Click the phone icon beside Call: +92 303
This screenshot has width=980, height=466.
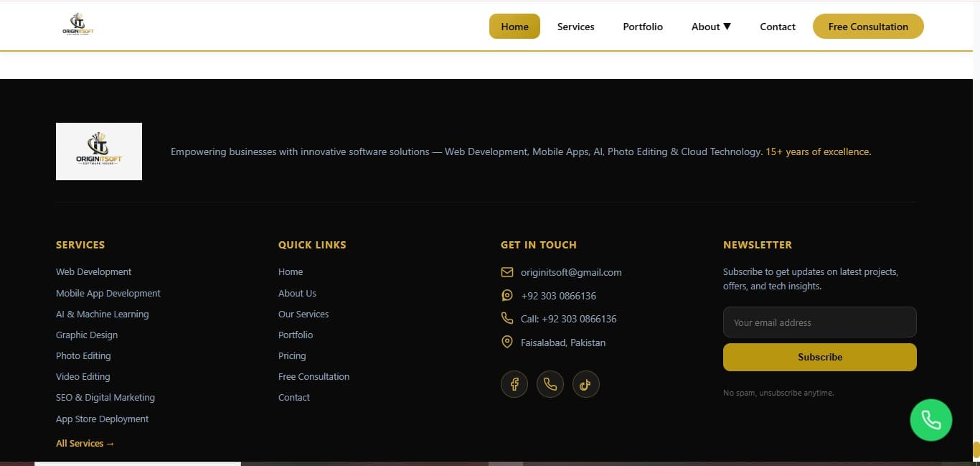point(507,318)
